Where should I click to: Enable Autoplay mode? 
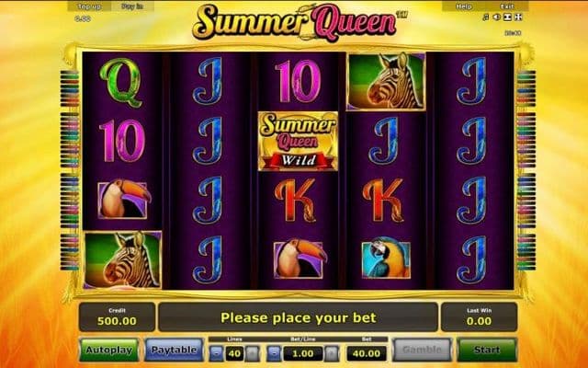click(x=109, y=350)
